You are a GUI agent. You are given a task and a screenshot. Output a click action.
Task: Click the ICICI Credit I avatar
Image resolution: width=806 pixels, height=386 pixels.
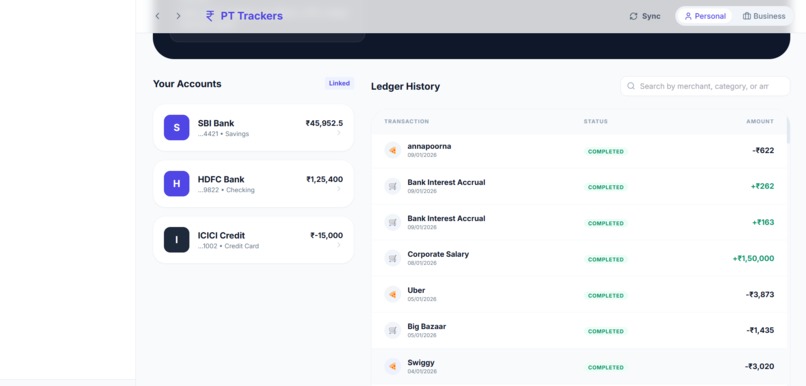[177, 240]
